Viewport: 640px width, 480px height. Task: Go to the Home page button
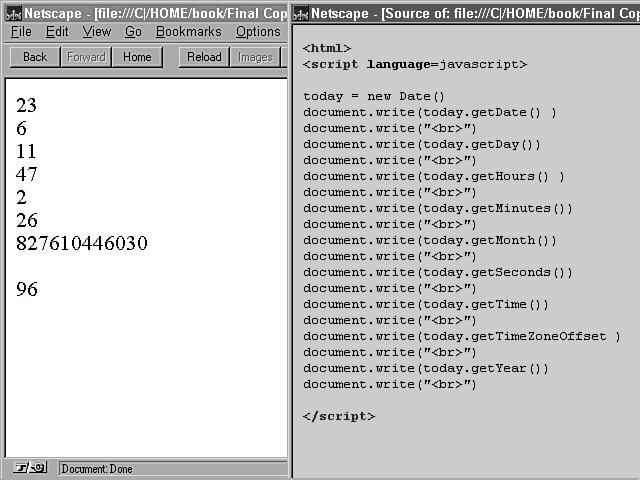click(x=137, y=57)
